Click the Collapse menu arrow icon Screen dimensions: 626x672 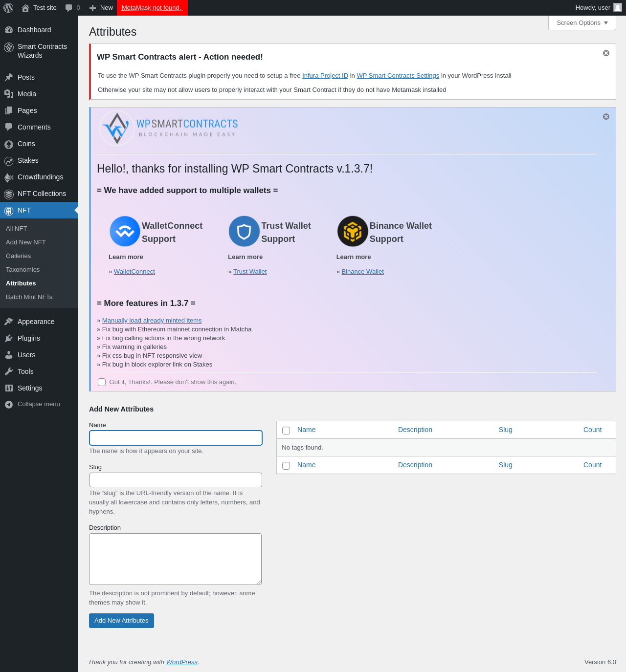tap(9, 404)
